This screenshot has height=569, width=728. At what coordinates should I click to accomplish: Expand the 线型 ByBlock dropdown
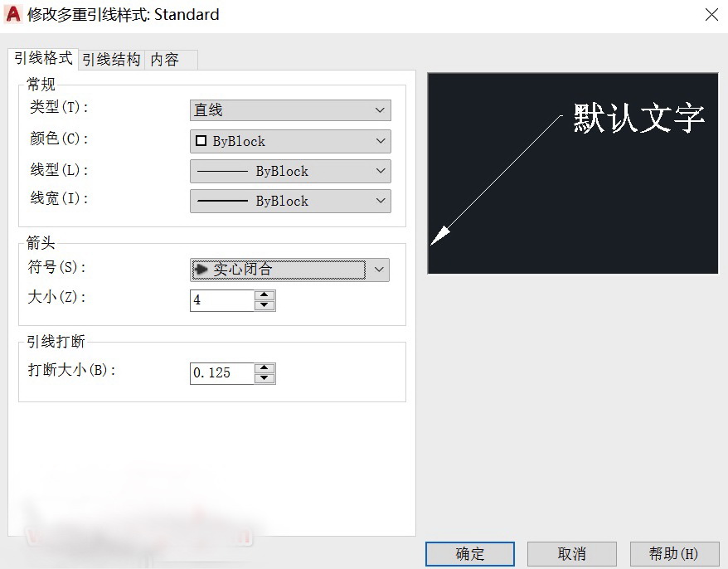pyautogui.click(x=290, y=171)
